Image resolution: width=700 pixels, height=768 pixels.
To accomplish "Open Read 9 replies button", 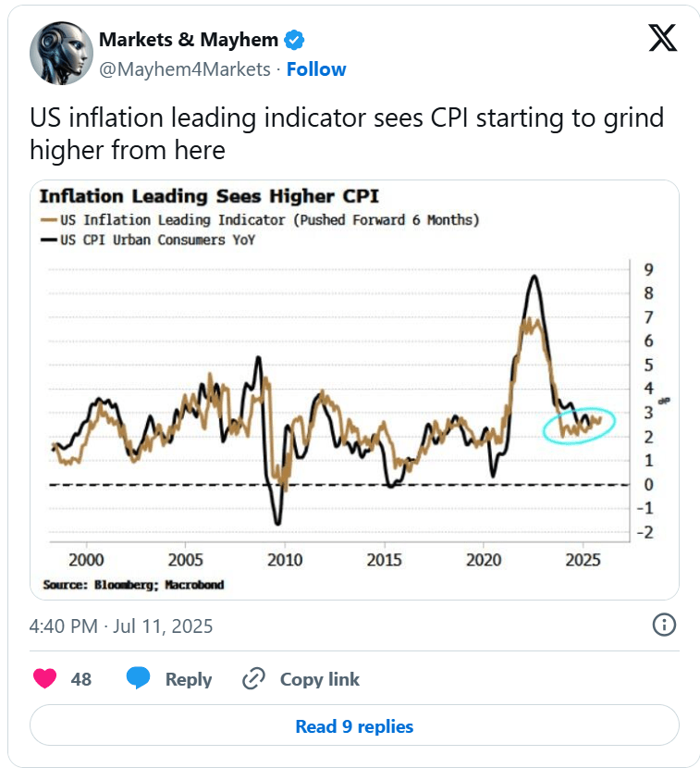I will tap(354, 725).
